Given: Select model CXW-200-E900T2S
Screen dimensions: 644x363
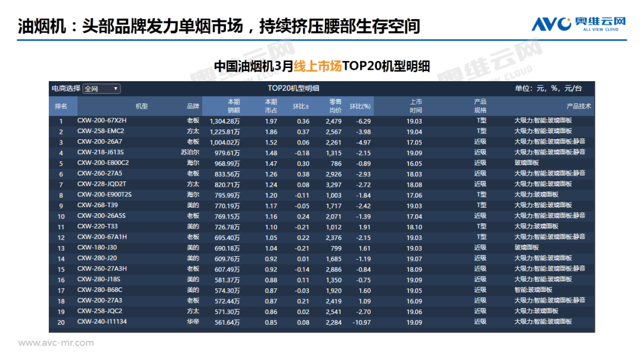Looking at the screenshot, I should point(104,195).
